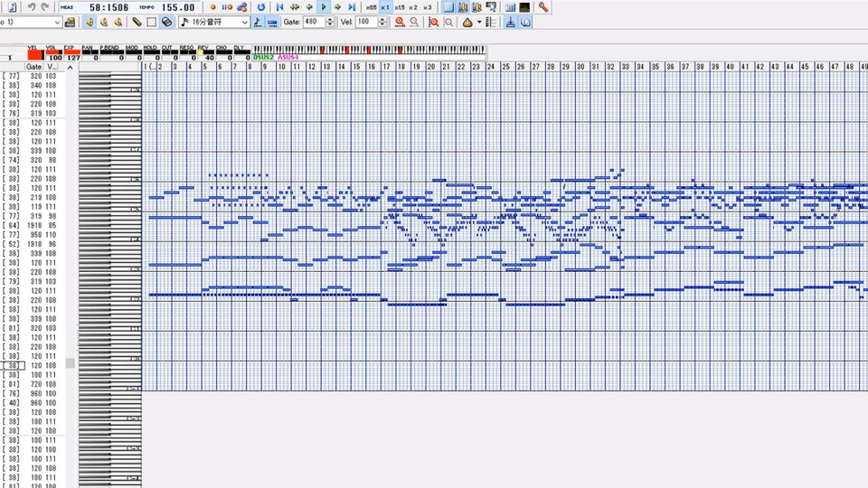The height and width of the screenshot is (488, 868).
Task: Click the Gate value field
Action: coord(314,22)
